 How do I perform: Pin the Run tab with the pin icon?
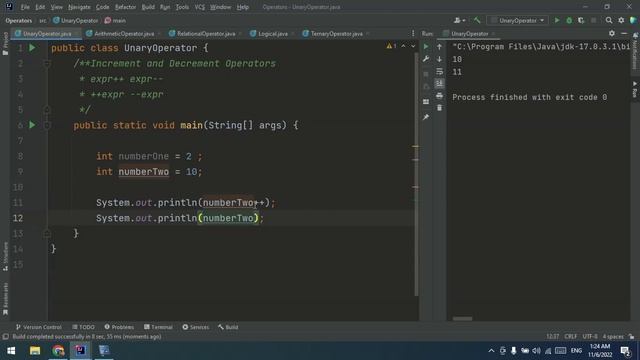pos(426,117)
